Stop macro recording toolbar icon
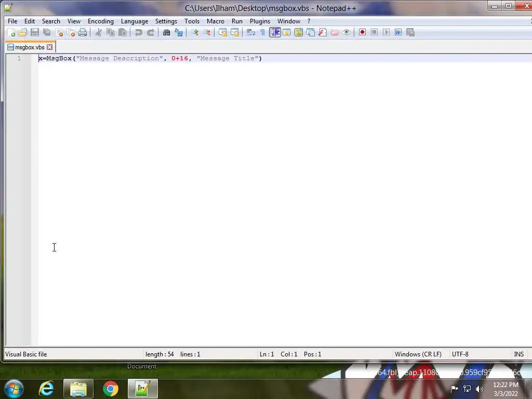Screen dimensions: 532x399 click(x=374, y=32)
